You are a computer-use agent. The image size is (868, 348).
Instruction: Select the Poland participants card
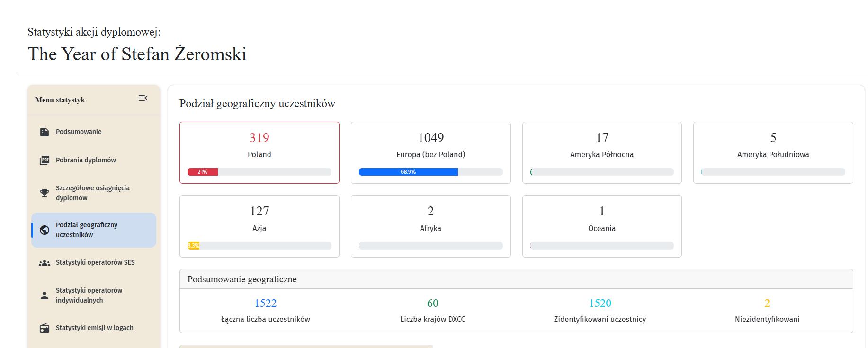259,152
